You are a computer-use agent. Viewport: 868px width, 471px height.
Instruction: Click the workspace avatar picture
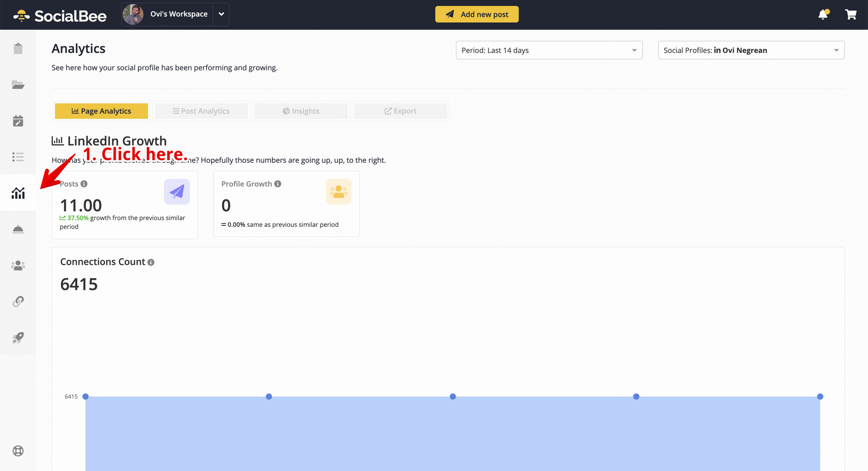point(133,14)
